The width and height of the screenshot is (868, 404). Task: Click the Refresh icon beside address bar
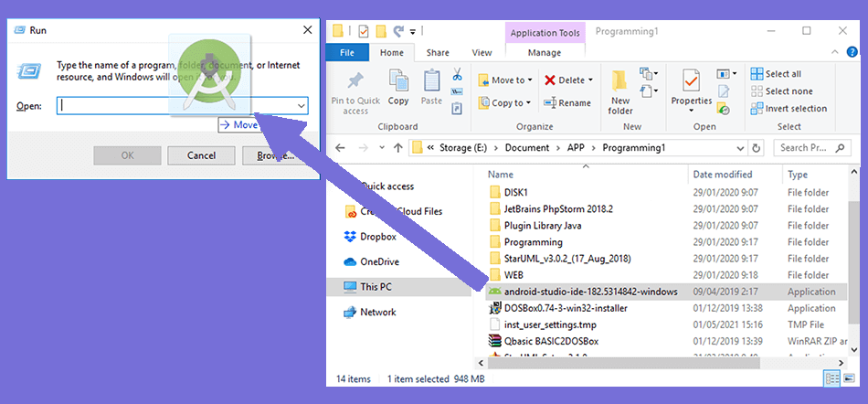(x=756, y=147)
